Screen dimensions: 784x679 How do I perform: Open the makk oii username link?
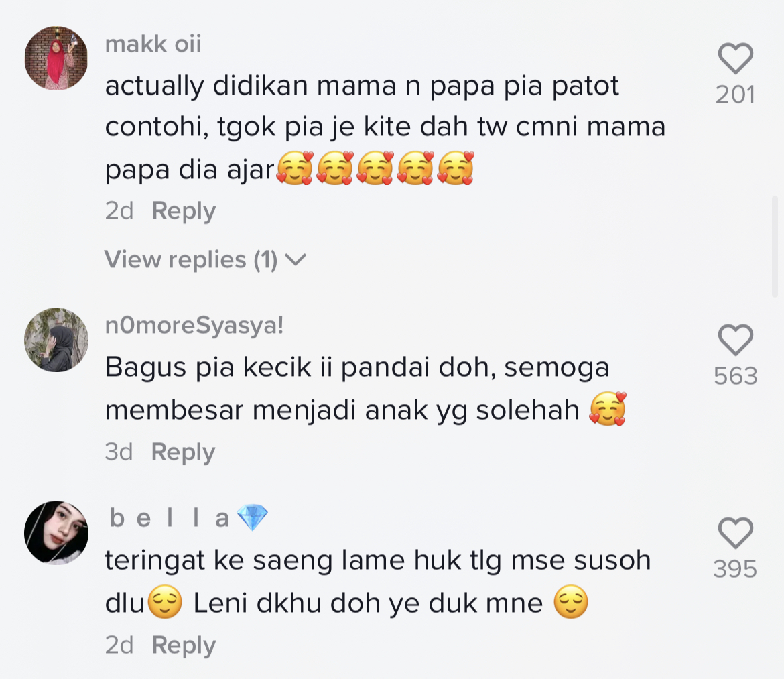(x=153, y=45)
